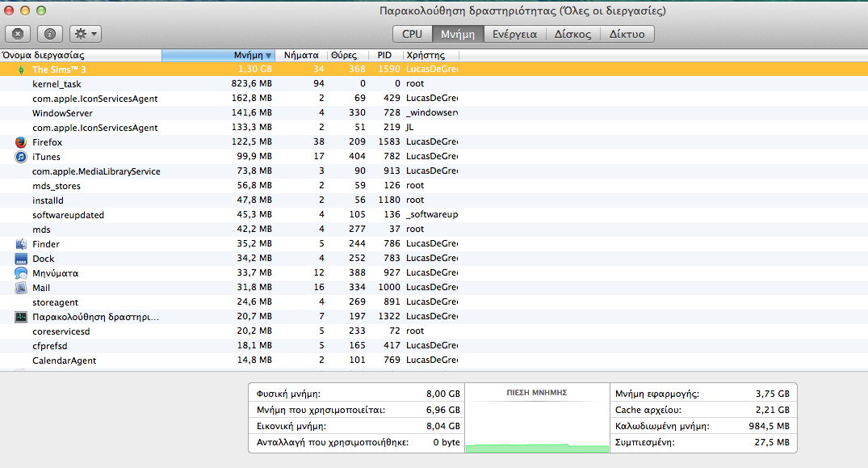Viewport: 868px width, 468px height.
Task: Click the inspect process info toolbar button
Action: [x=50, y=34]
